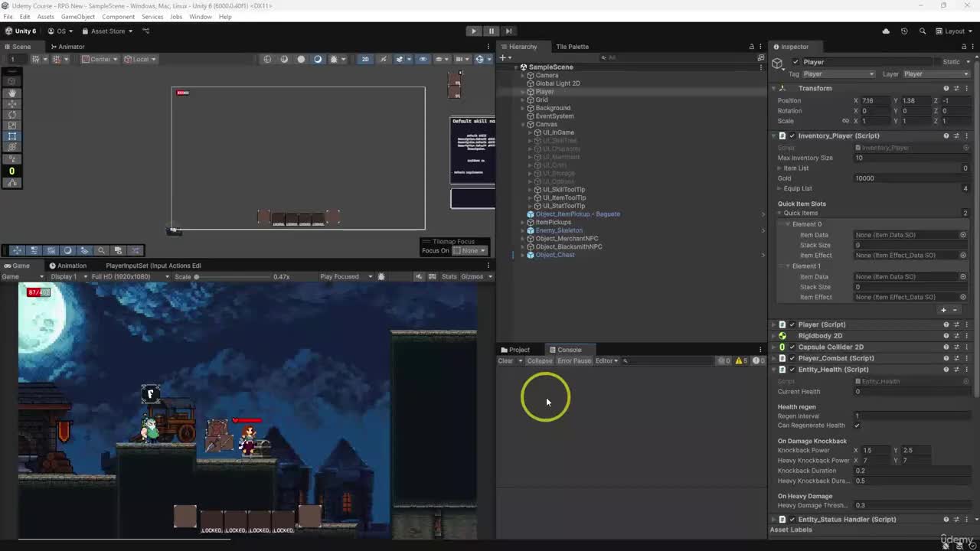Step one frame with the step button
Viewport: 980px width, 551px height.
point(508,31)
